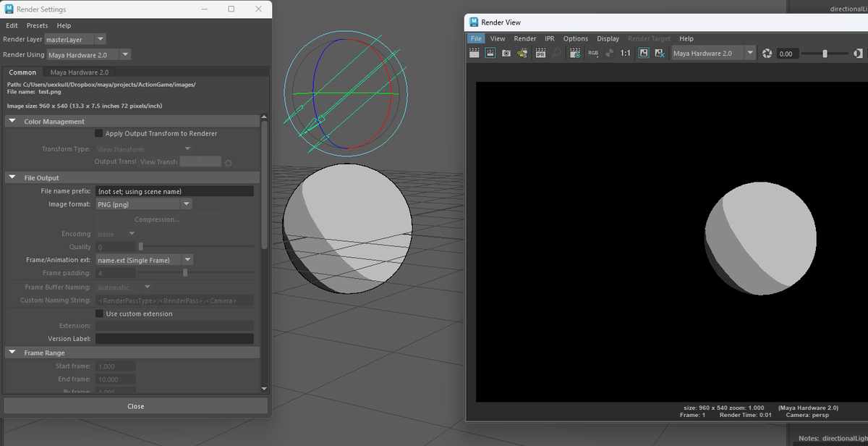This screenshot has height=446, width=868.
Task: Click the exposure value field showing 0.00
Action: pos(788,54)
